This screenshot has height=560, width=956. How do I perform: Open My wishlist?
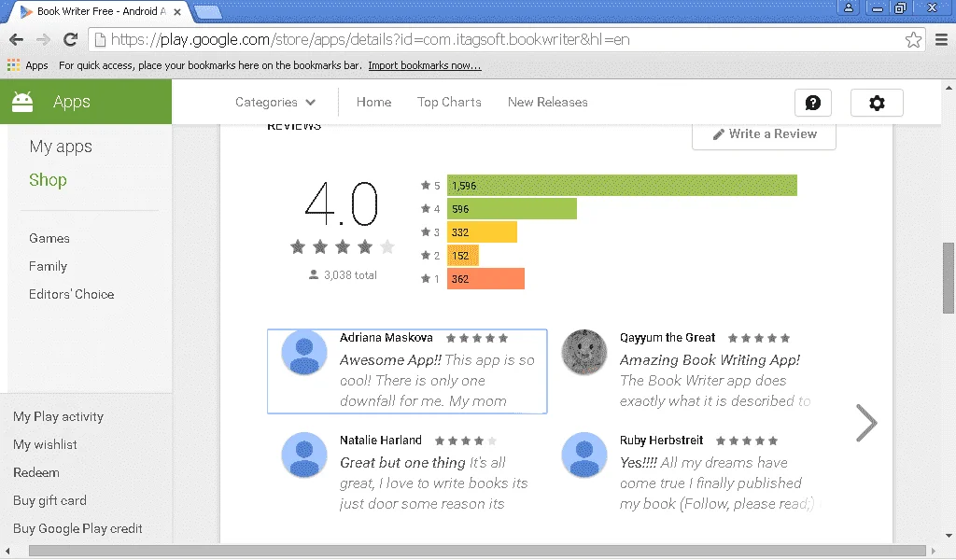click(x=45, y=445)
